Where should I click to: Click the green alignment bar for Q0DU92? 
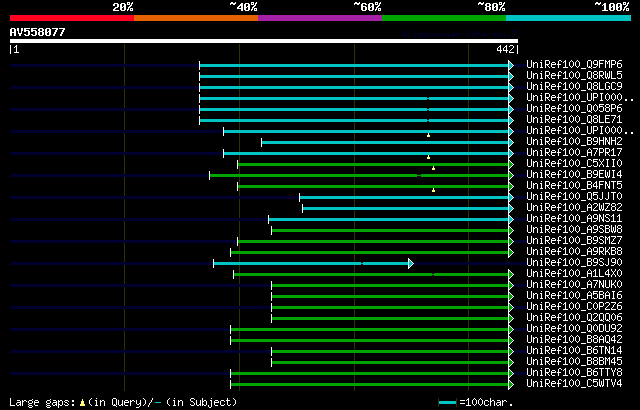pos(369,330)
